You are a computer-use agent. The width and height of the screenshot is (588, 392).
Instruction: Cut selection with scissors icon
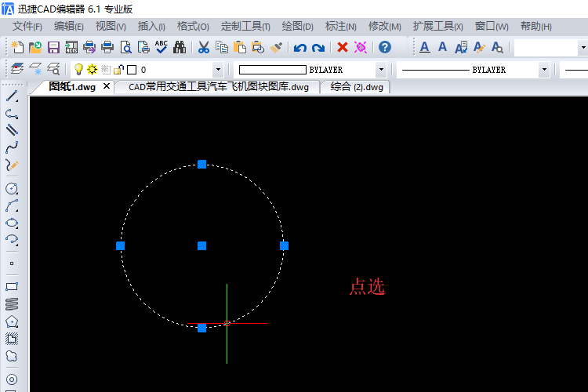pyautogui.click(x=204, y=48)
